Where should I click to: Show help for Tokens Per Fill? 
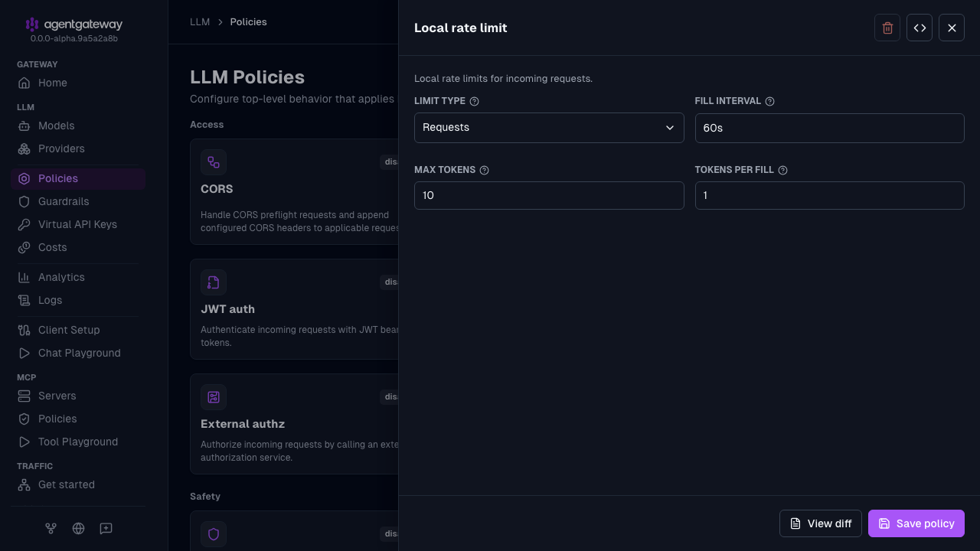(x=782, y=170)
